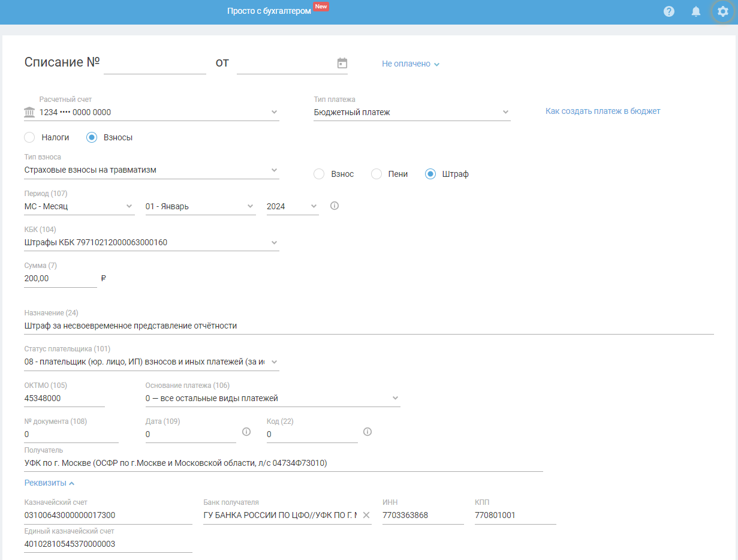
Task: Choose the Взнос radio option
Action: point(319,174)
